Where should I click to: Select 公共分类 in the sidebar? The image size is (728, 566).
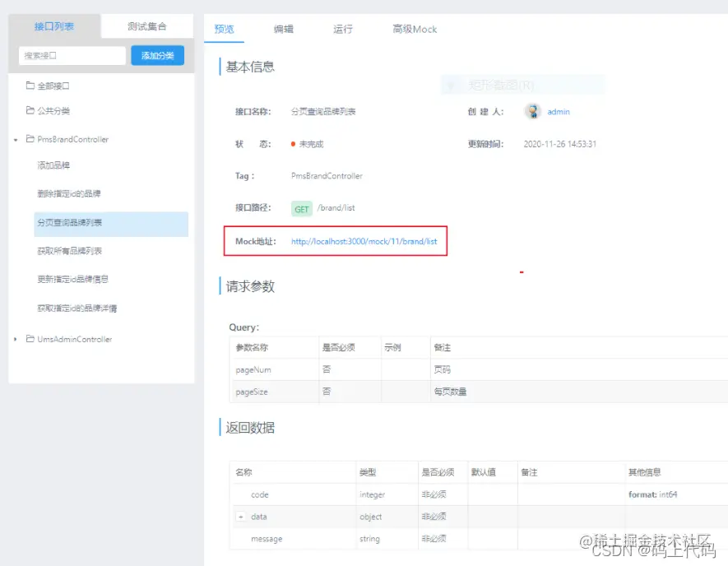[x=53, y=111]
